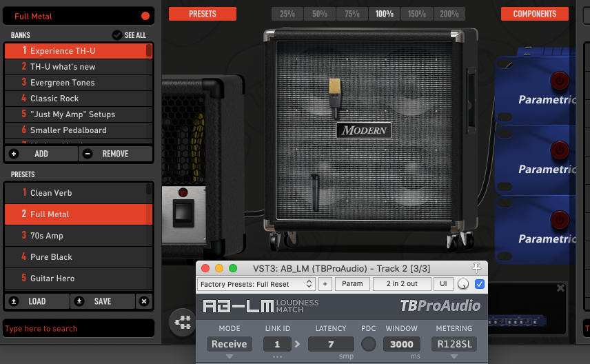The height and width of the screenshot is (364, 590).
Task: Click the Param button
Action: coord(352,284)
